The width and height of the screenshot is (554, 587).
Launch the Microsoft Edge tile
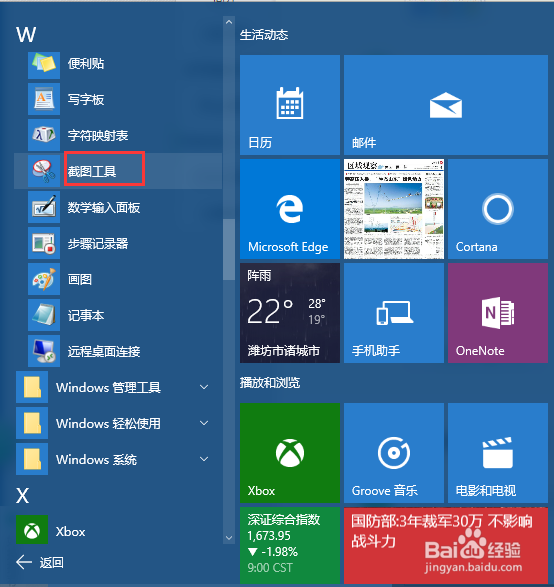pos(290,209)
